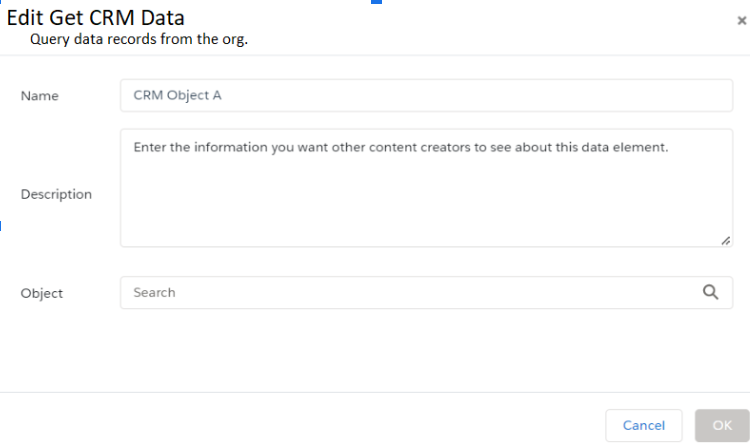Click into the Name input field
Image resolution: width=750 pixels, height=444 pixels.
point(426,96)
